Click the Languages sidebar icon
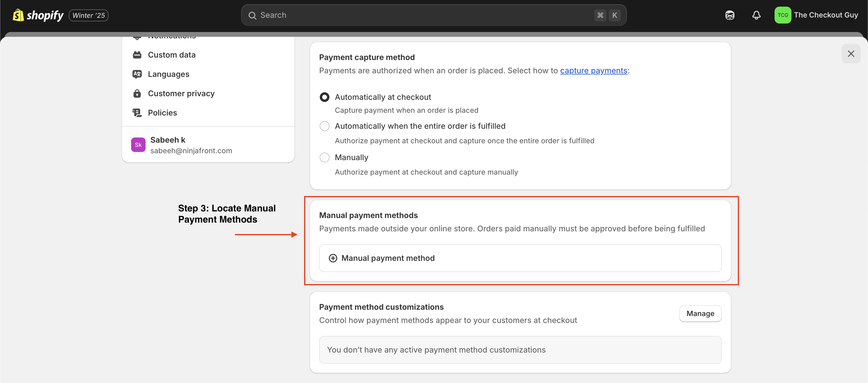The width and height of the screenshot is (868, 383). (137, 74)
